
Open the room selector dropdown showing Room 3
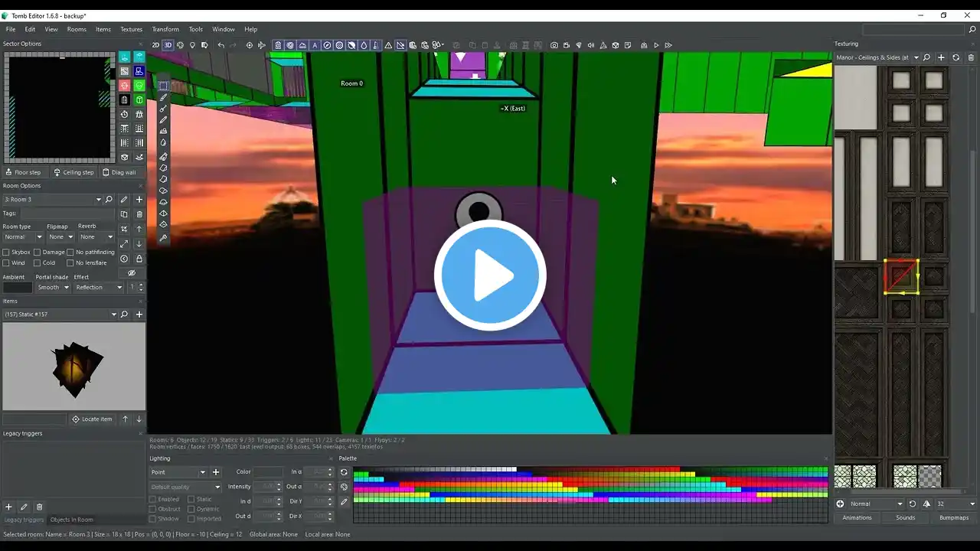[52, 200]
